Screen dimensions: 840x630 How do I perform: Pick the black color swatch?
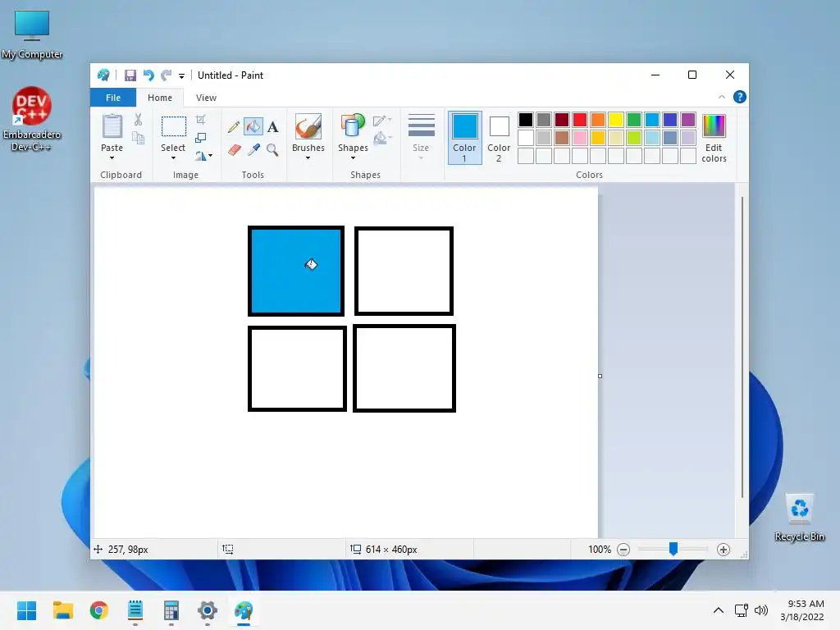(526, 120)
